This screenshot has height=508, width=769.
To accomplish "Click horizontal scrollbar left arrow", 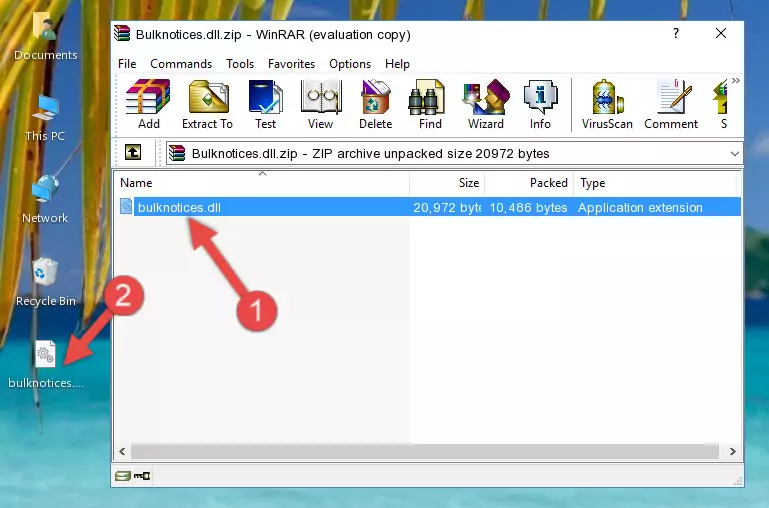I will (x=123, y=451).
